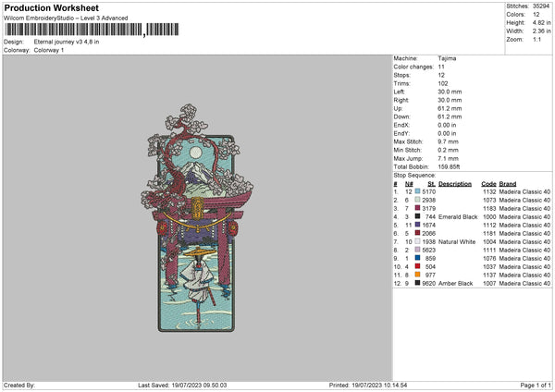Image resolution: width=555 pixels, height=392 pixels.
Task: Click the light blue swatch for code 1132
Action: click(x=417, y=191)
